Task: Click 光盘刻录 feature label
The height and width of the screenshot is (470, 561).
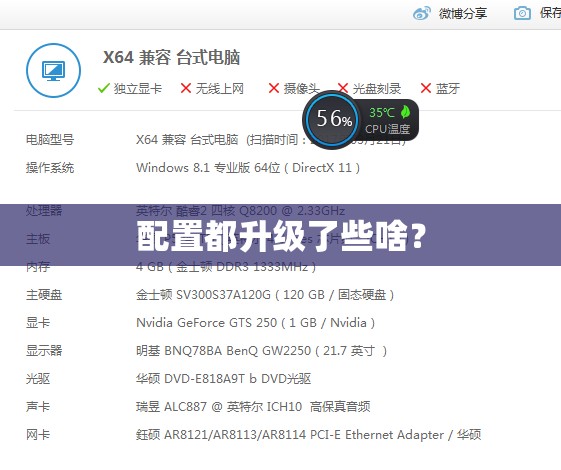Action: coord(377,88)
